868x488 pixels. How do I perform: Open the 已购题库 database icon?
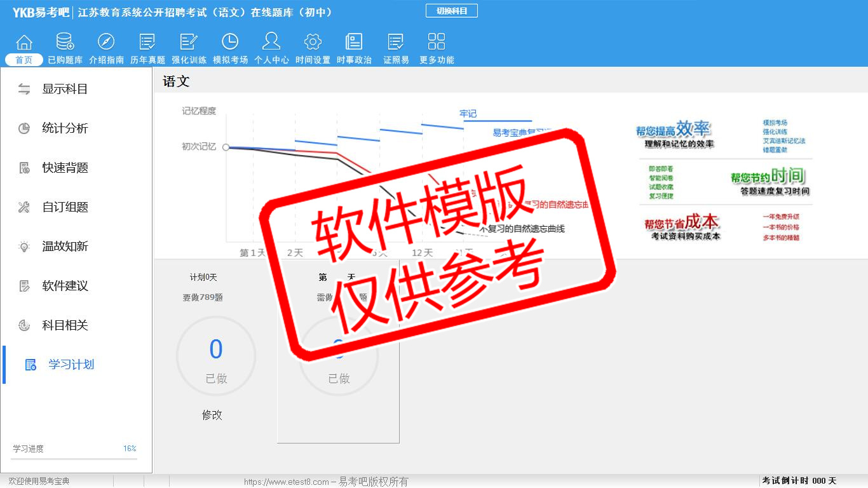(x=65, y=42)
